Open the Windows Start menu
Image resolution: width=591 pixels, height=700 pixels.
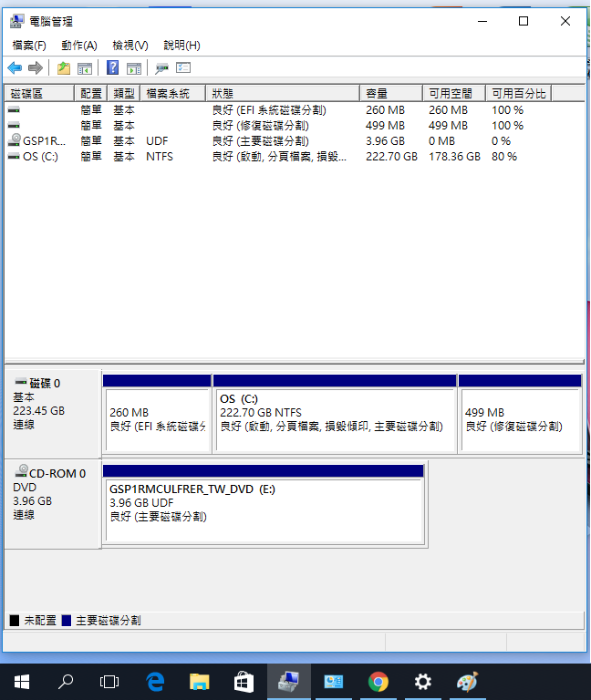click(x=22, y=682)
